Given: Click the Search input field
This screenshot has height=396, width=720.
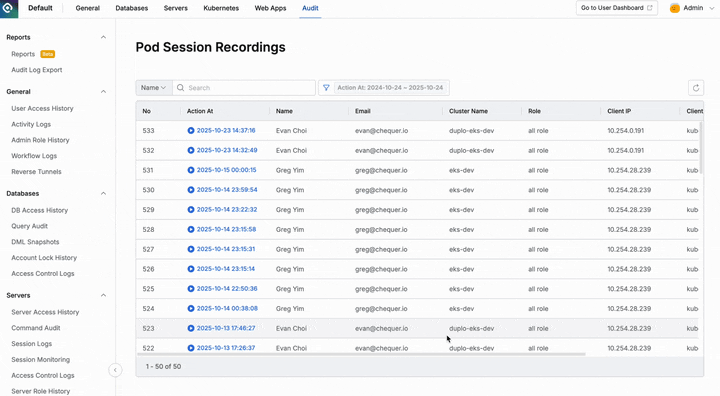Looking at the screenshot, I should coord(244,88).
